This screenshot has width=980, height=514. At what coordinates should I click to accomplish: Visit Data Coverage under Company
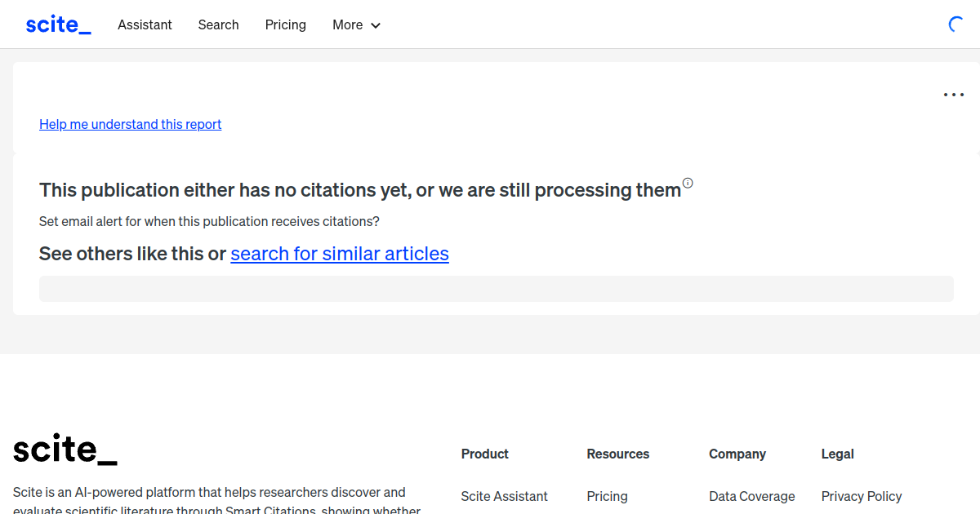coord(751,496)
